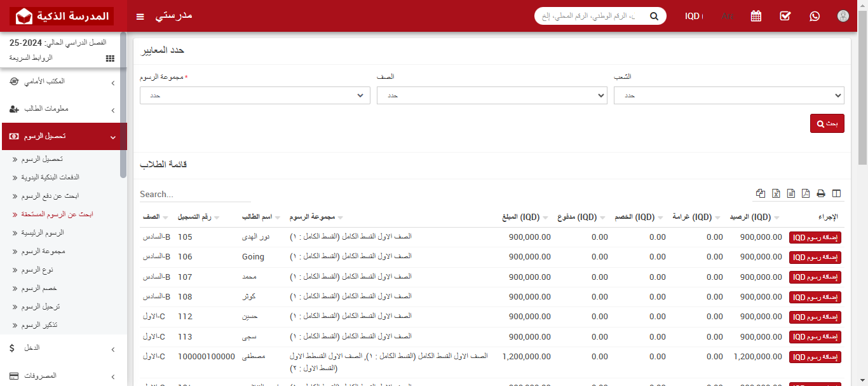The image size is (868, 386).
Task: Open the مجموعة الرسوم dropdown
Action: [255, 95]
